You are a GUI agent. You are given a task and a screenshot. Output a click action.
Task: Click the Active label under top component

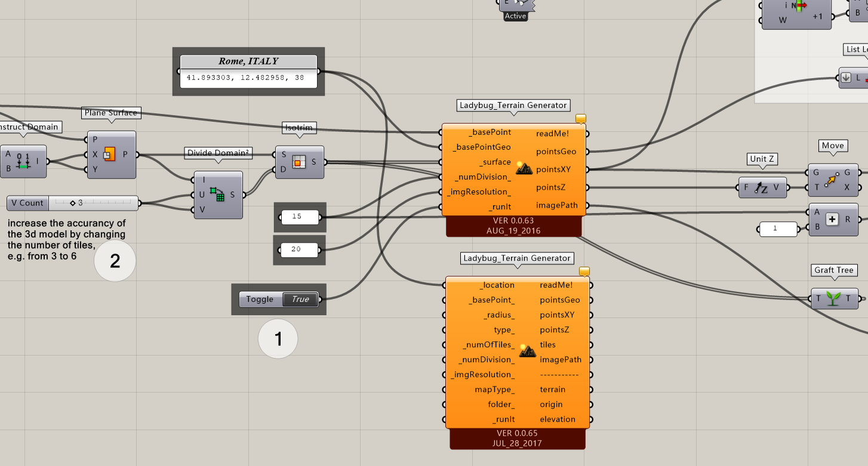pos(515,16)
